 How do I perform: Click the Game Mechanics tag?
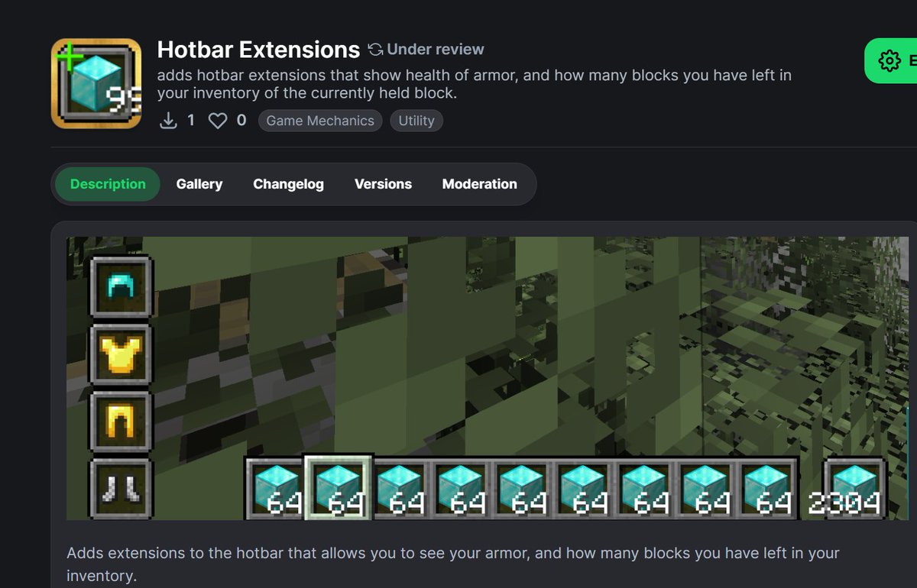[320, 121]
